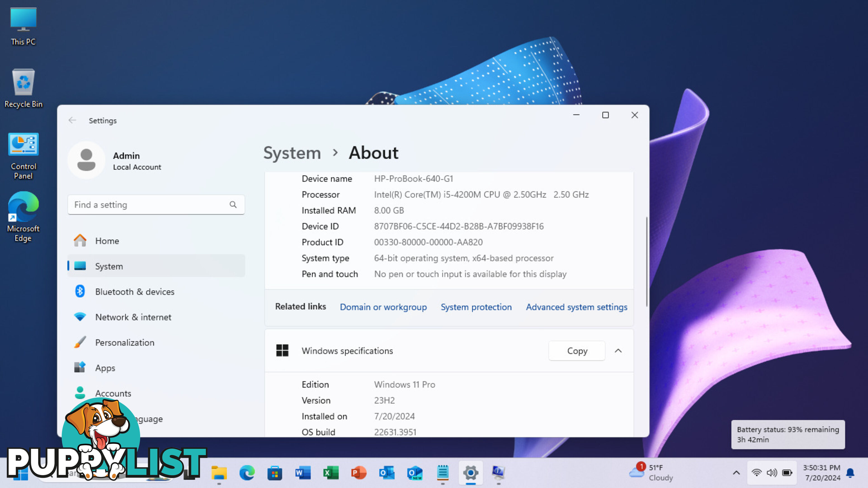Open System protection link
868x488 pixels.
tap(476, 307)
